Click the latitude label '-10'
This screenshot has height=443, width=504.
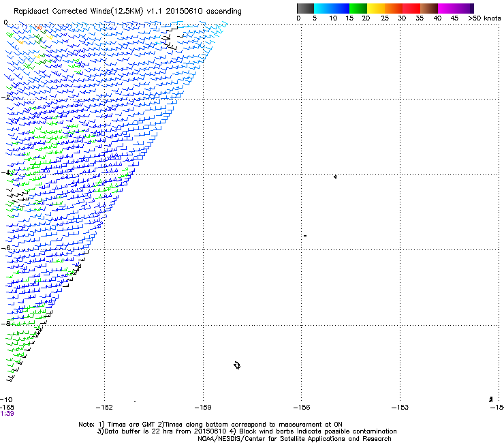click(x=6, y=399)
